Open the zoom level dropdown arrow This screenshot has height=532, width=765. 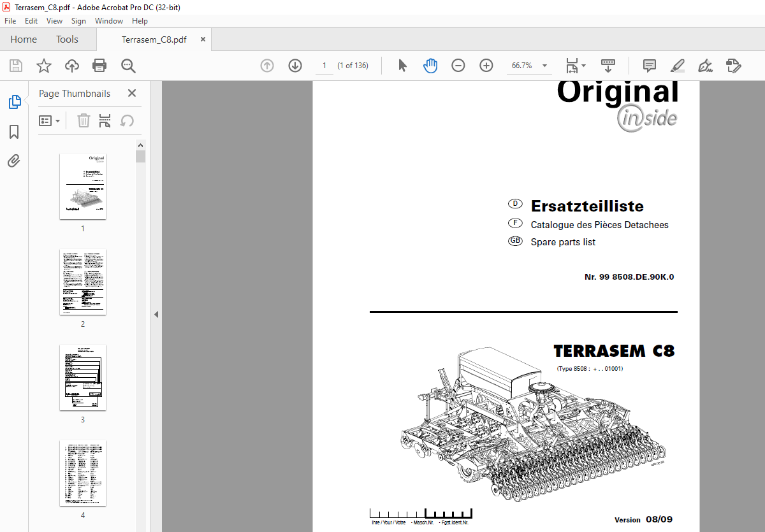(544, 66)
